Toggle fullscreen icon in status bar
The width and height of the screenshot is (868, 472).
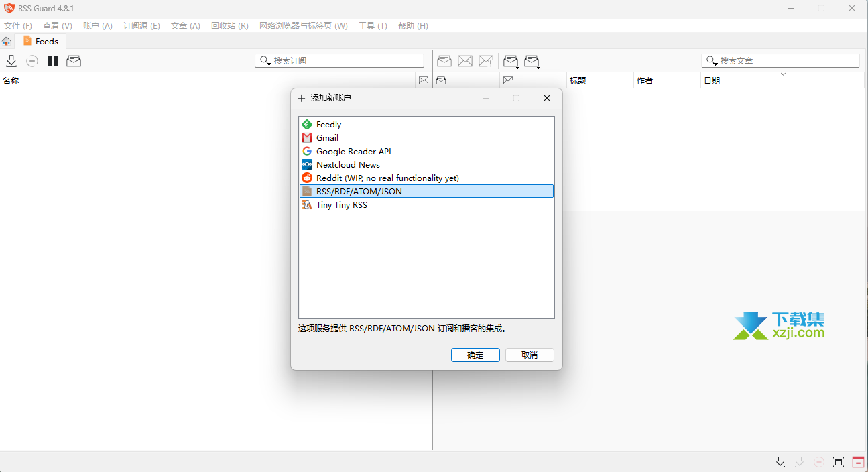[839, 462]
